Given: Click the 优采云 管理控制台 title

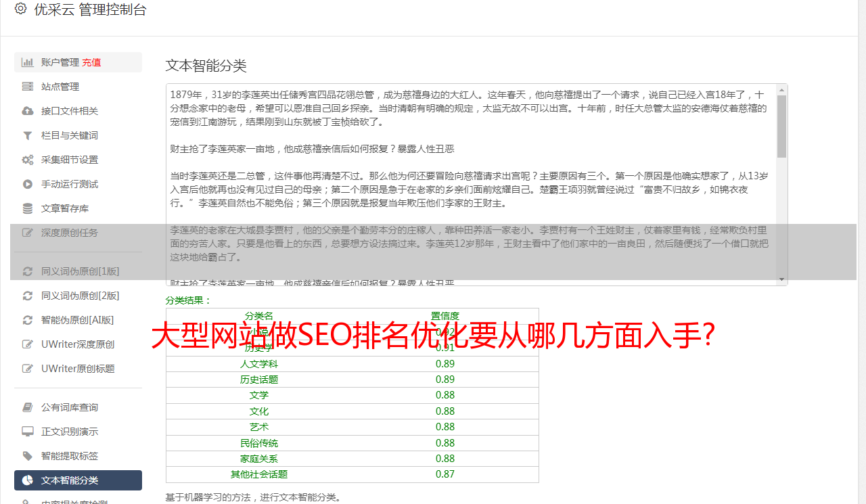Looking at the screenshot, I should (90, 9).
